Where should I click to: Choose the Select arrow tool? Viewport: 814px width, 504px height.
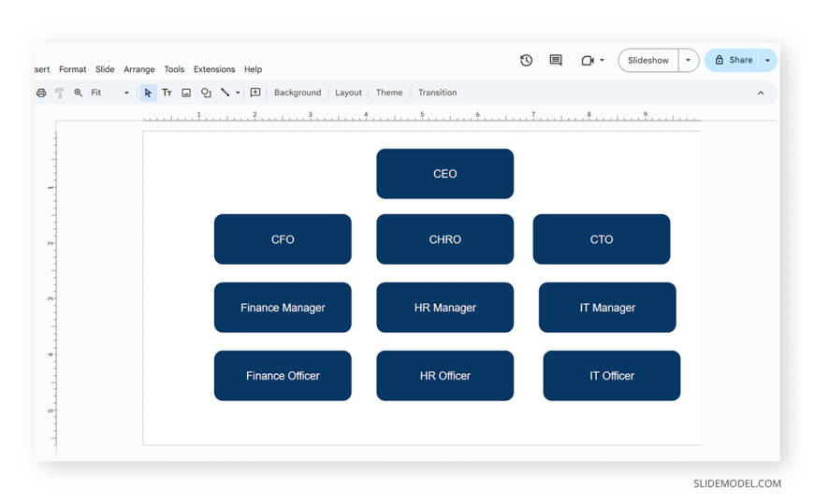click(148, 93)
